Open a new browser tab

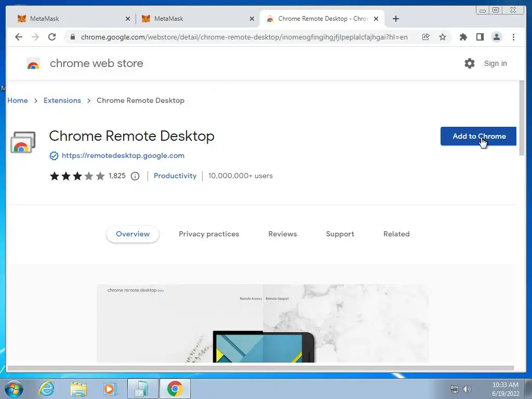tap(395, 19)
